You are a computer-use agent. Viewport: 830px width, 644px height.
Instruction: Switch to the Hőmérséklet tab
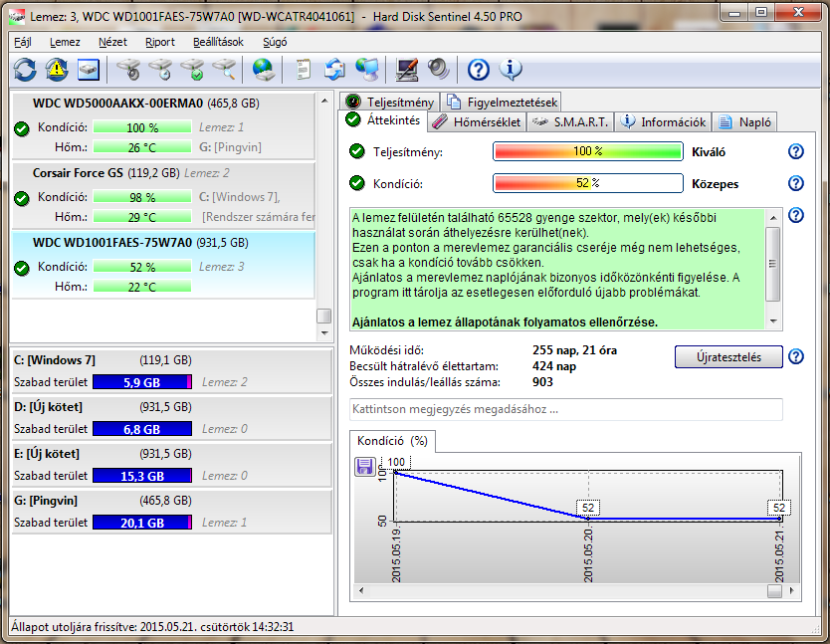477,122
